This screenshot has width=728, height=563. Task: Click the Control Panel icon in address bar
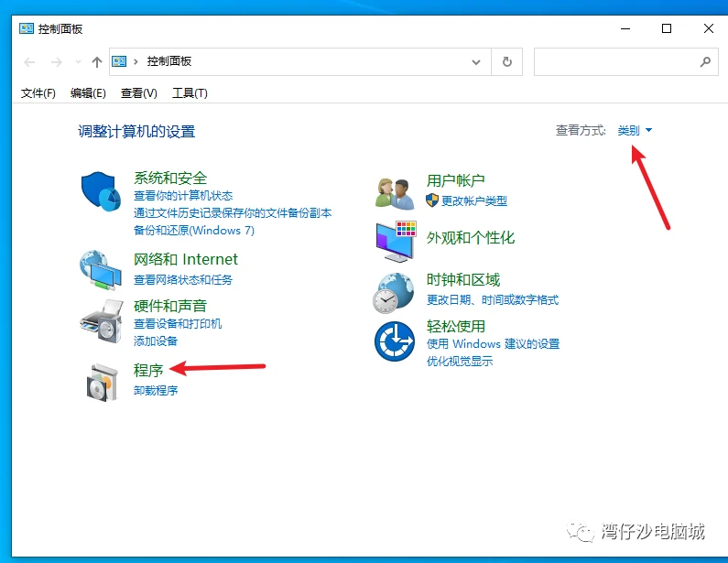(119, 61)
